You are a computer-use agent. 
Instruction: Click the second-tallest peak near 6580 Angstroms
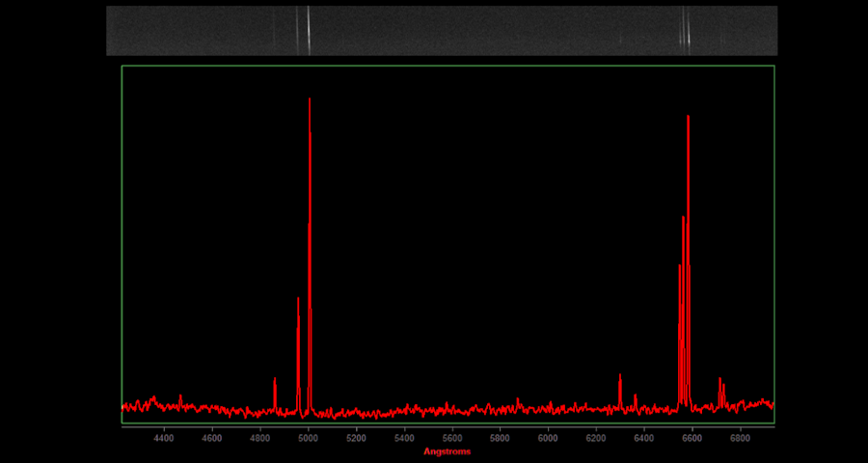688,119
